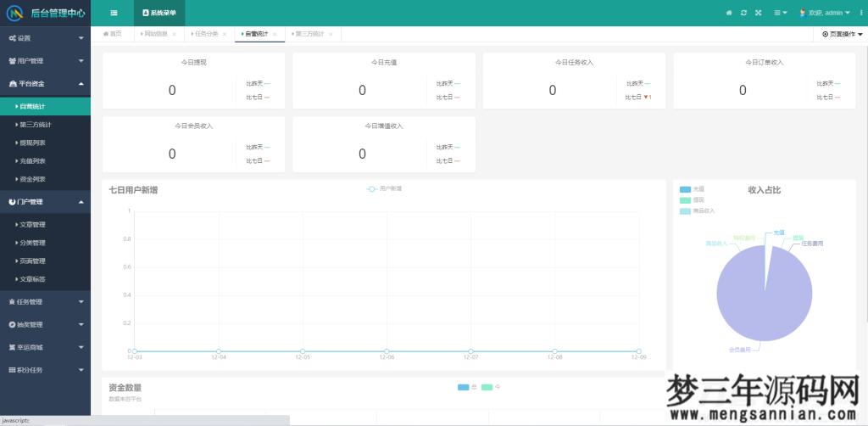Switch to the 首页 tab

click(x=112, y=34)
